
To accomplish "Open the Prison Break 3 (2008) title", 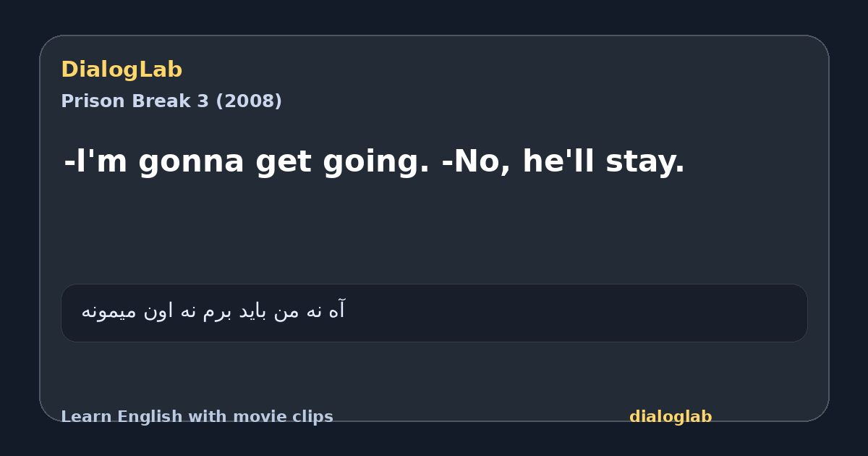I will pos(171,101).
